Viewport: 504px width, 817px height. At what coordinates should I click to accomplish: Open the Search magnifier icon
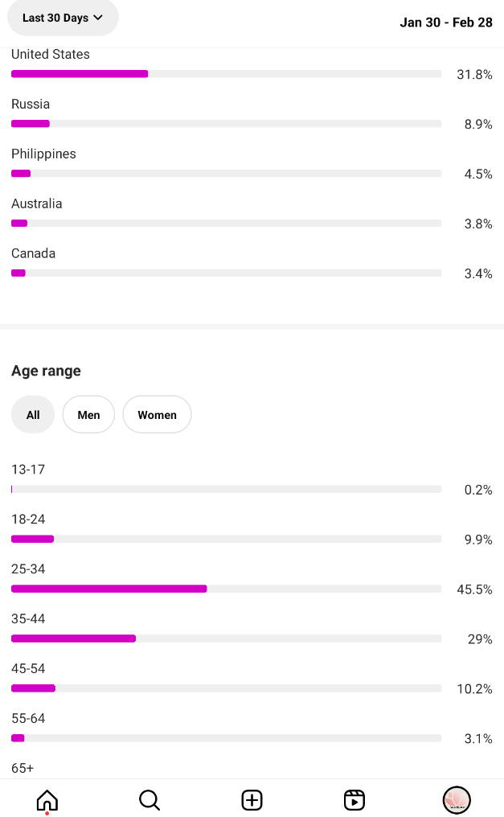[x=150, y=800]
